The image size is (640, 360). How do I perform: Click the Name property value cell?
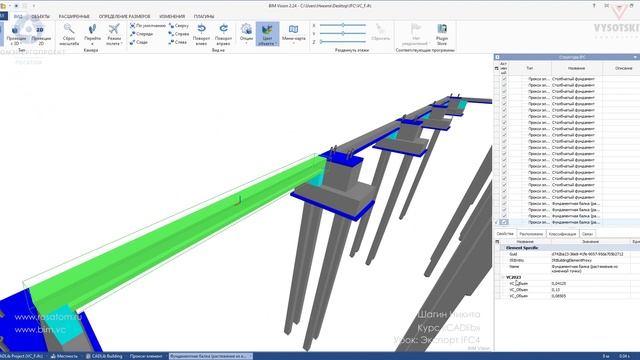coord(590,269)
